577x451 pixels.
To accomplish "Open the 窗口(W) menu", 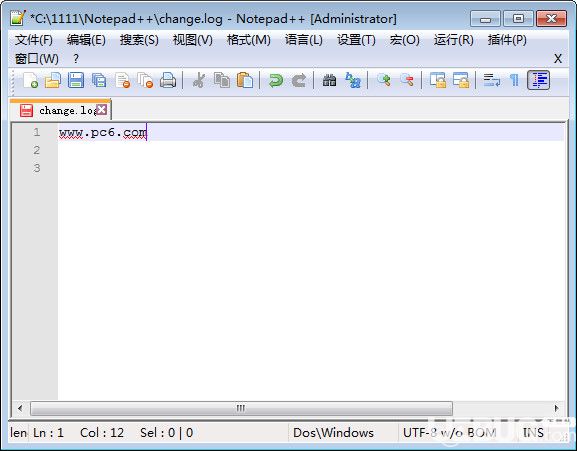I will coord(36,58).
